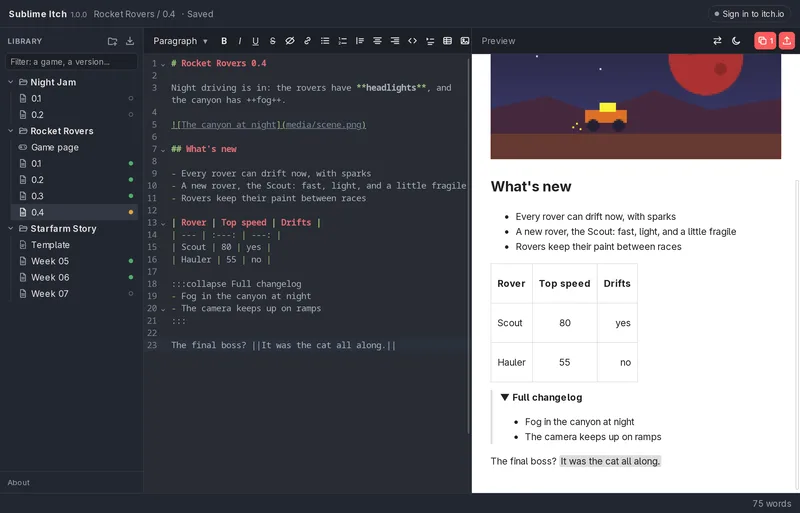Open the Paragraph style dropdown
The width and height of the screenshot is (800, 513).
pos(180,41)
